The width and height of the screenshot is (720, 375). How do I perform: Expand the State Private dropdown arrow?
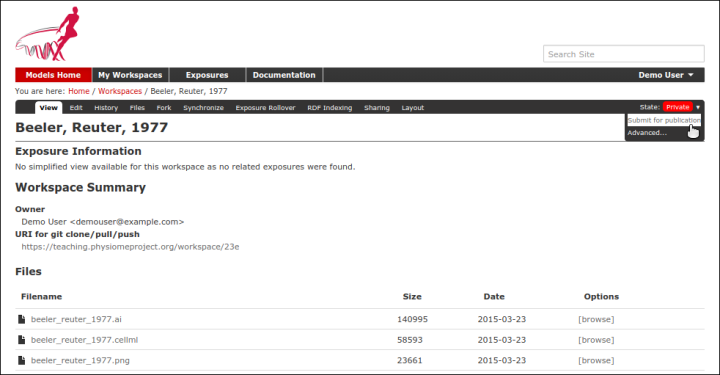[x=698, y=107]
